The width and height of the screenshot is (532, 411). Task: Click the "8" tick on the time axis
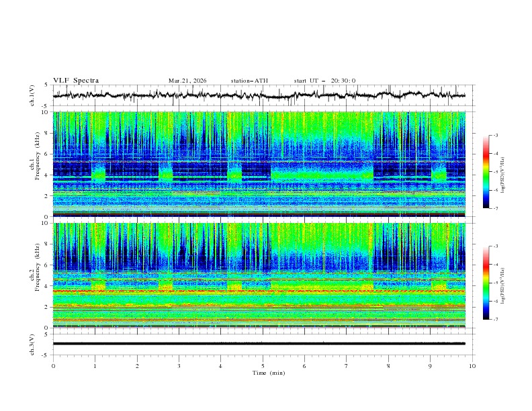388,366
